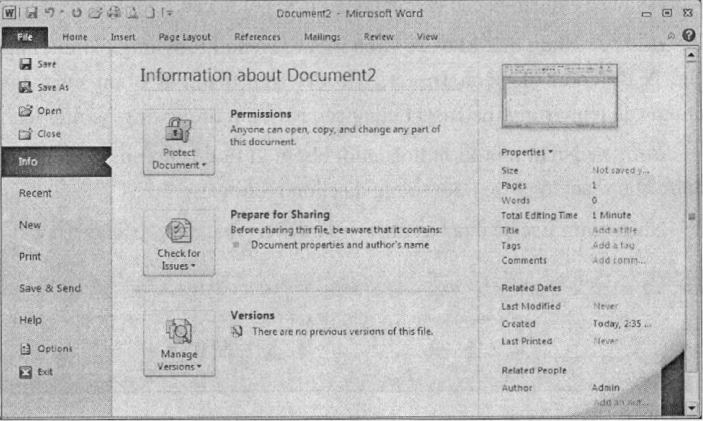Open the Check for Issues dropdown button

[179, 243]
